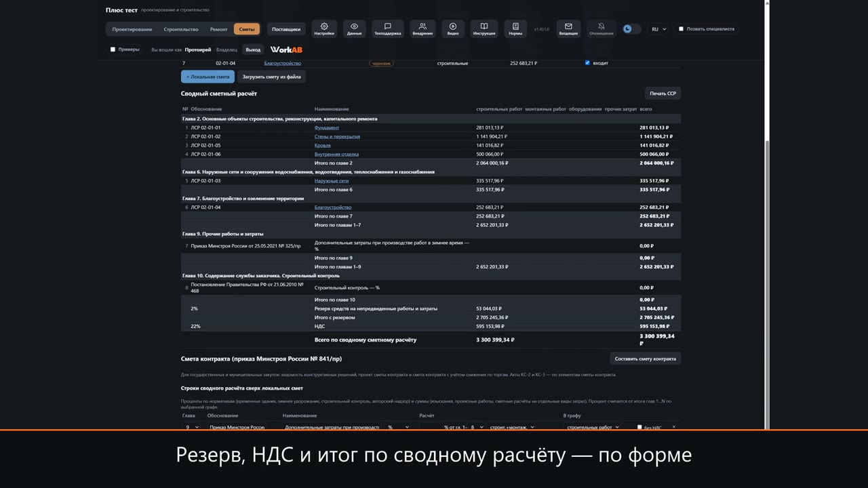Click the Выход button
868x488 pixels.
pos(253,49)
